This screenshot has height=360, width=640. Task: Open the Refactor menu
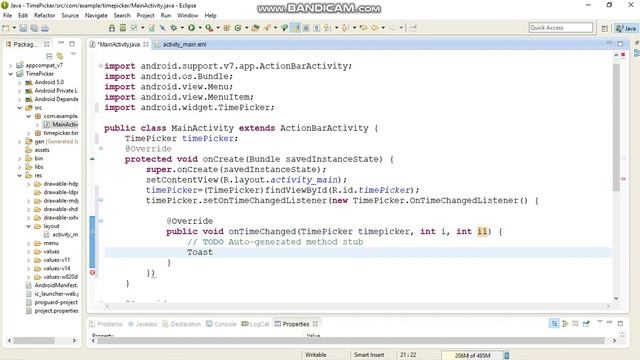[44, 16]
